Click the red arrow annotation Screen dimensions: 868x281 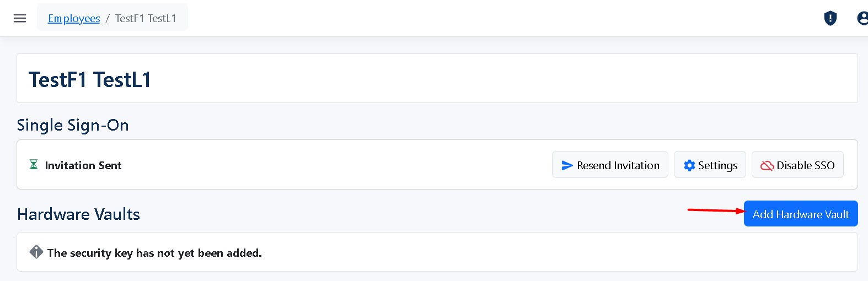click(x=715, y=210)
